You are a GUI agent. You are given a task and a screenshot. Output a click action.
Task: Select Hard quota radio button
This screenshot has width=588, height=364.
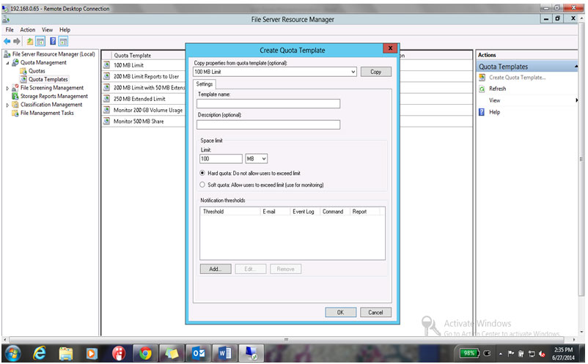(202, 173)
